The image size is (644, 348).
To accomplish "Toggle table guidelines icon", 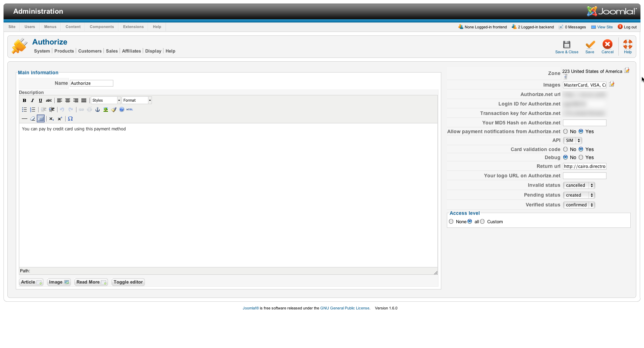I will click(41, 119).
